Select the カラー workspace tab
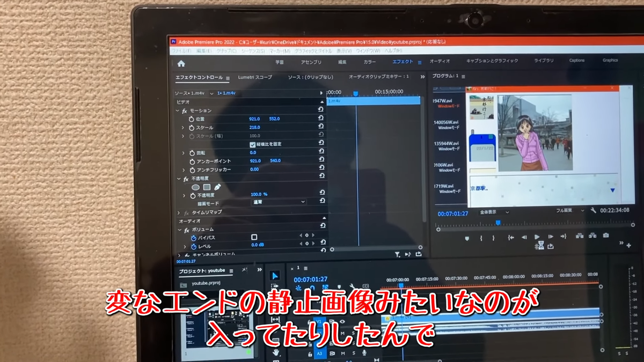 click(x=370, y=62)
